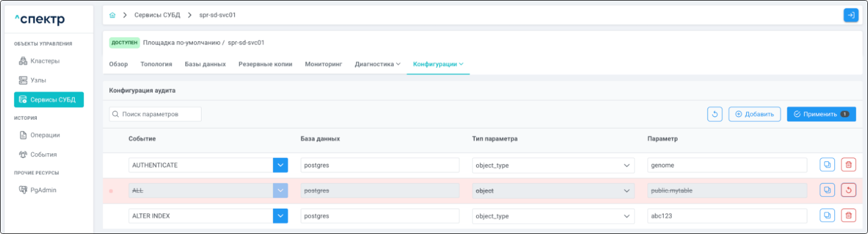868x234 pixels.
Task: Delete the ALTER INDEX audit row
Action: coord(848,216)
